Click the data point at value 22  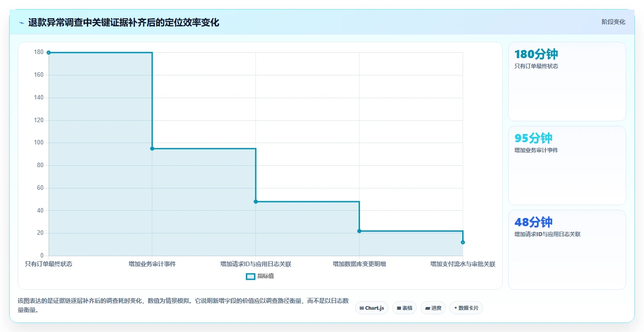(x=359, y=231)
